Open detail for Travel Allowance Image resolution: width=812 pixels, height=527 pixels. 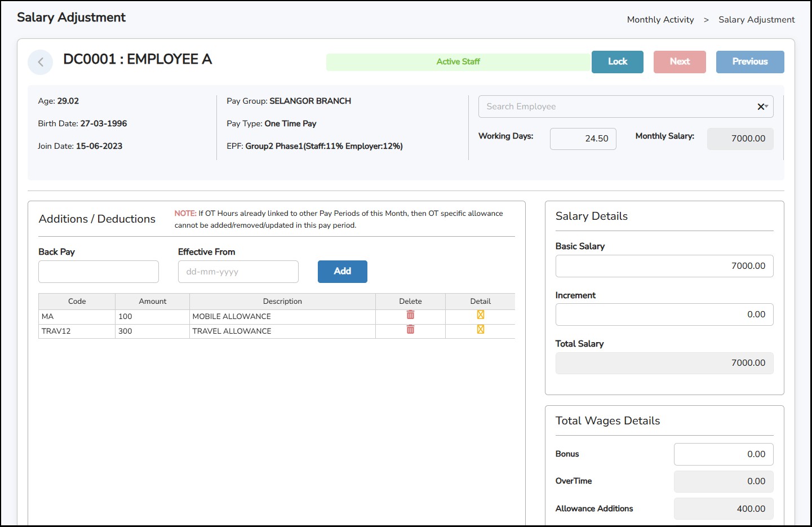pyautogui.click(x=480, y=330)
